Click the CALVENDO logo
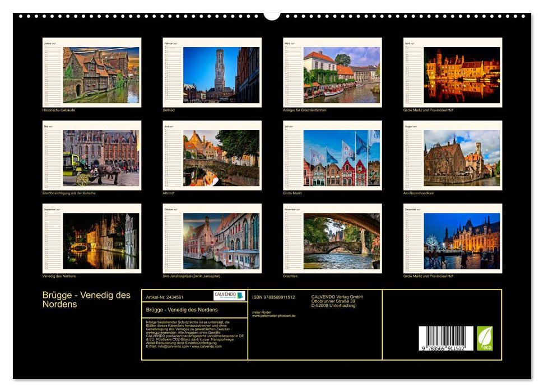 click(229, 296)
